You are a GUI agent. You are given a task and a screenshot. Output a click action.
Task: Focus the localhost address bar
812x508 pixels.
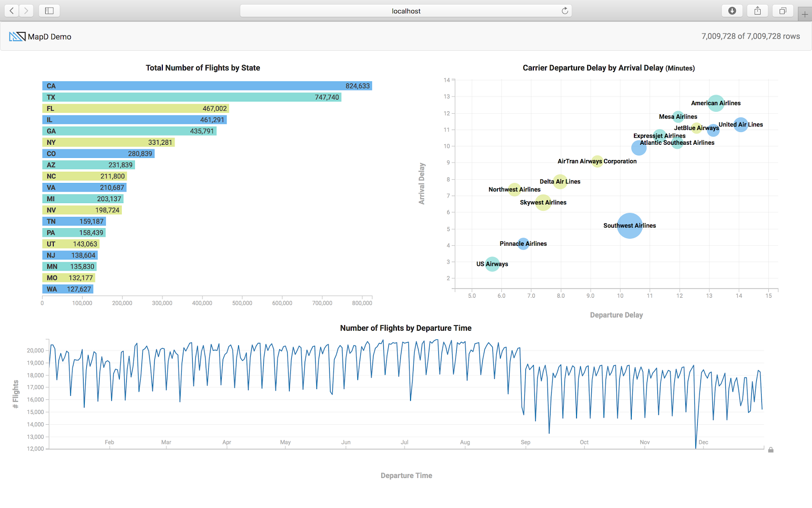point(406,11)
